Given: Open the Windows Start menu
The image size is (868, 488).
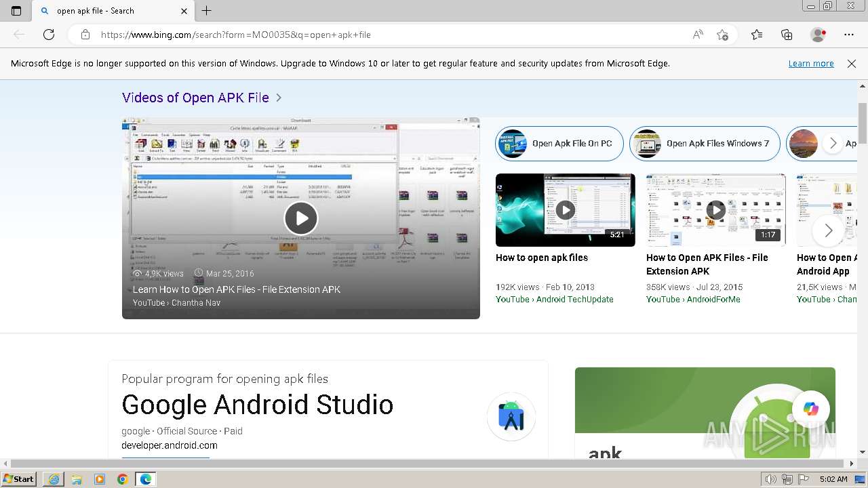Looking at the screenshot, I should click(x=19, y=479).
